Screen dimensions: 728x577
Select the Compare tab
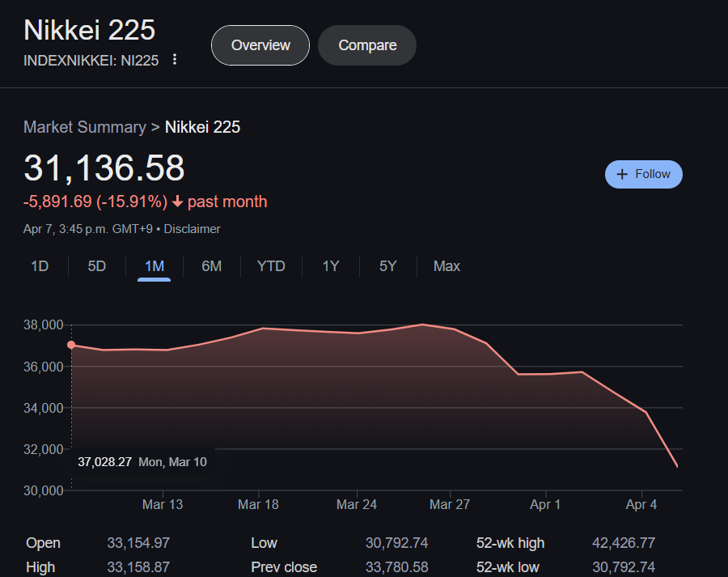click(x=367, y=45)
